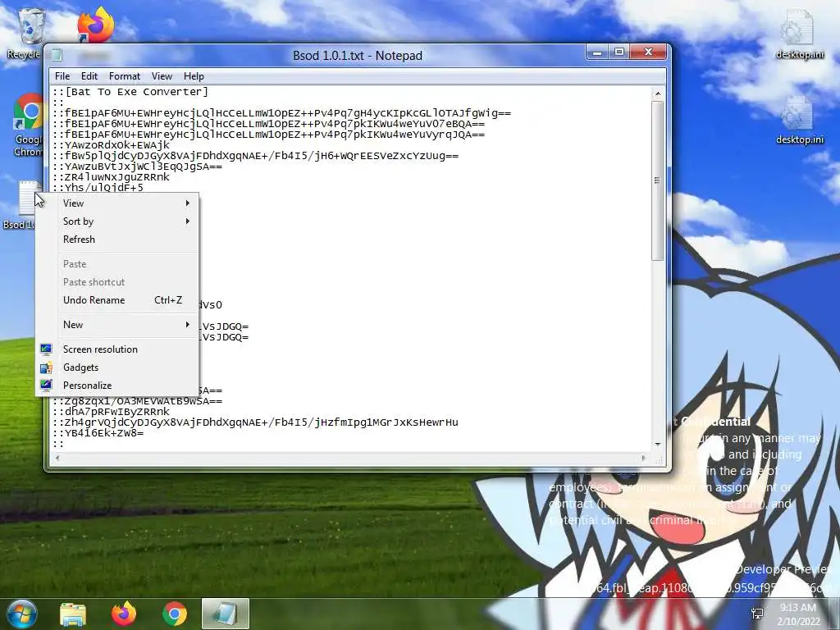Image resolution: width=840 pixels, height=630 pixels.
Task: Open Screen resolution settings
Action: tap(117, 349)
